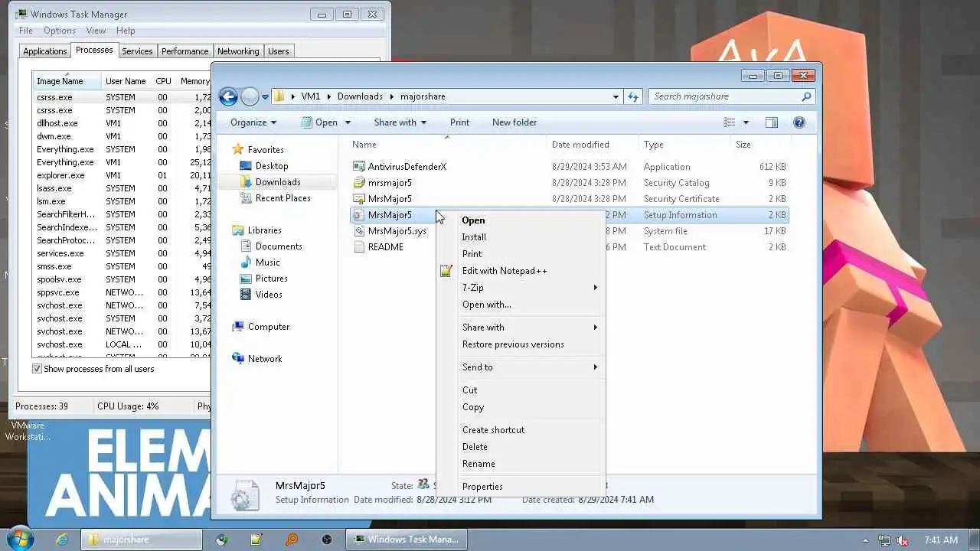Launch Internet Explorer from the taskbar
The height and width of the screenshot is (551, 980).
(x=62, y=540)
